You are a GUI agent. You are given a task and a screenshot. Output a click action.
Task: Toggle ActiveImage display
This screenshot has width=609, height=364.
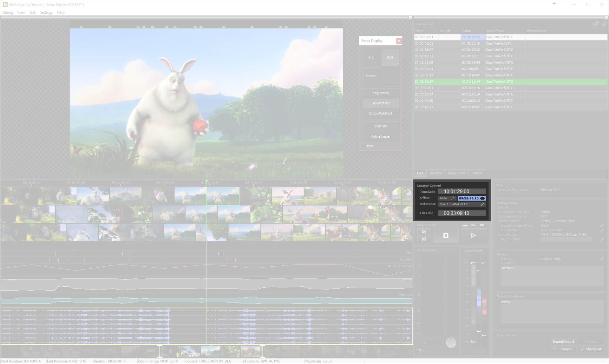click(380, 136)
